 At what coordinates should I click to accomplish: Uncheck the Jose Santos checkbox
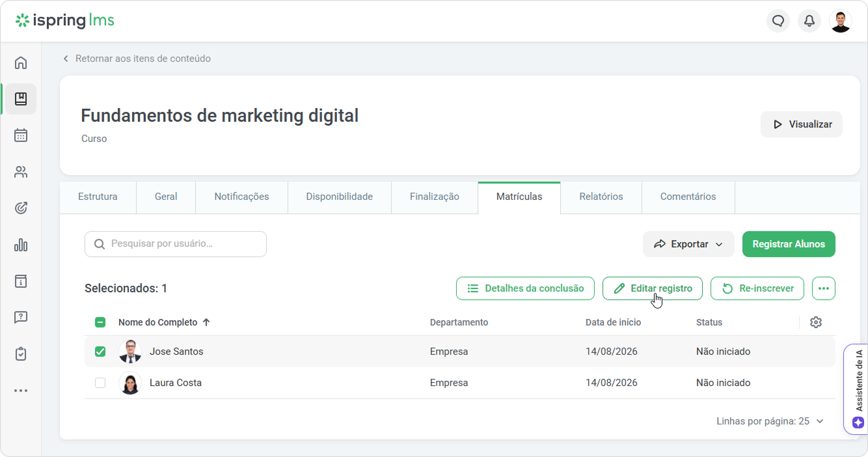[x=100, y=352]
